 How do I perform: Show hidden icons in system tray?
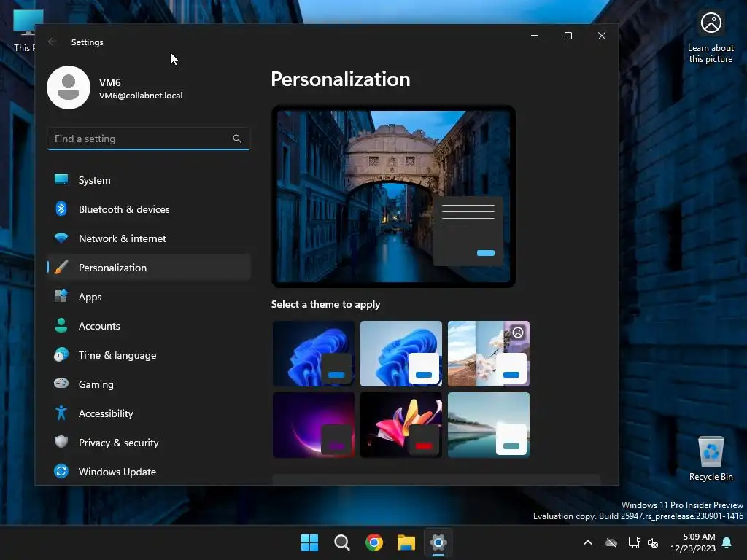[588, 542]
